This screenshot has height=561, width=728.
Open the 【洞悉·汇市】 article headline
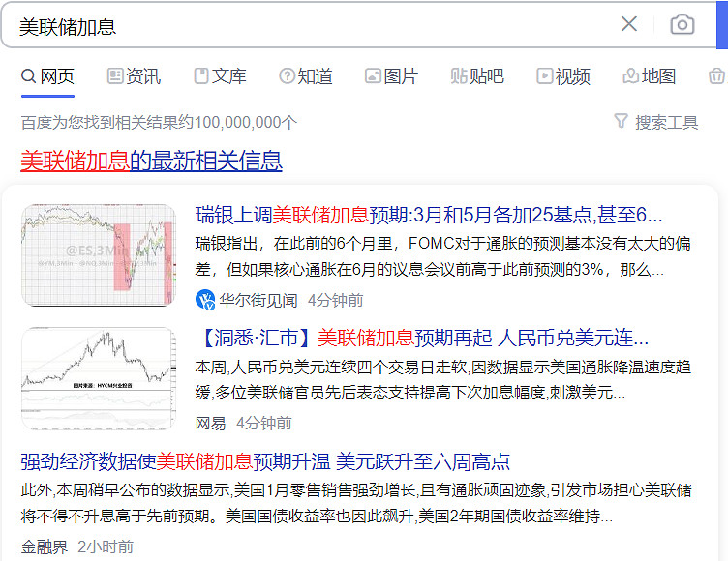[x=422, y=338]
